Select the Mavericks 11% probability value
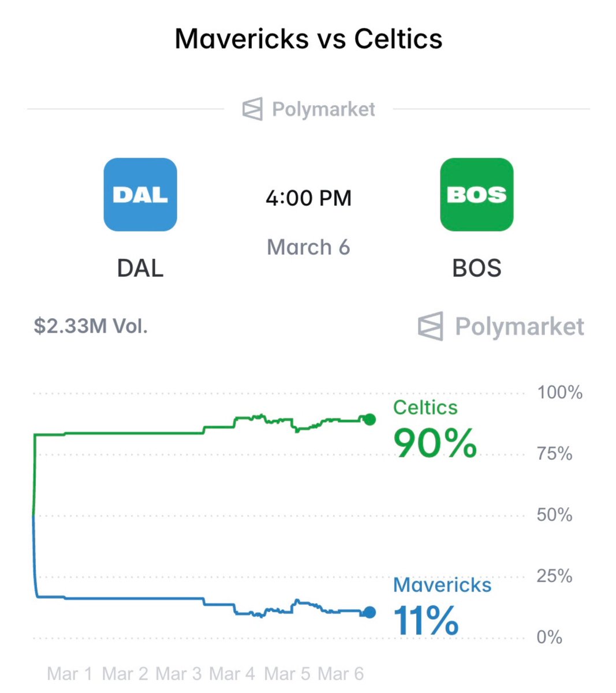616x693 pixels. coord(426,621)
